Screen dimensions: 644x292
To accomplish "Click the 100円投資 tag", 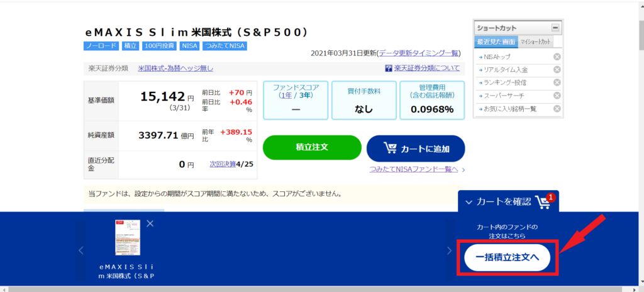I will pos(159,46).
